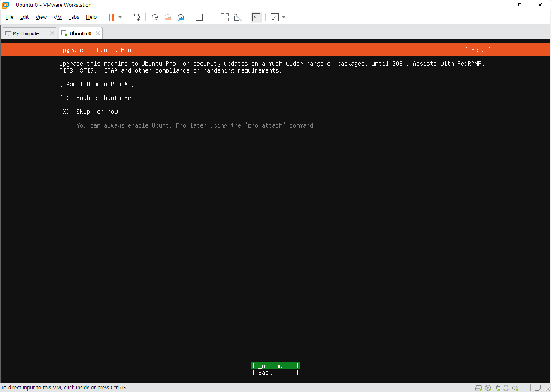Expand the About Ubuntu Pro section
Viewport: 551px width, 392px height.
pos(97,84)
